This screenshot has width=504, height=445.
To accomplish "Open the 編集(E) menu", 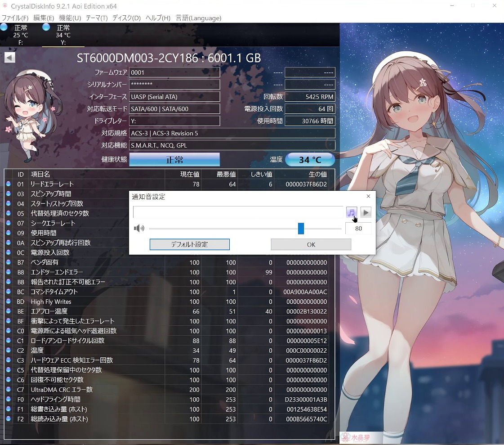I will tap(44, 18).
